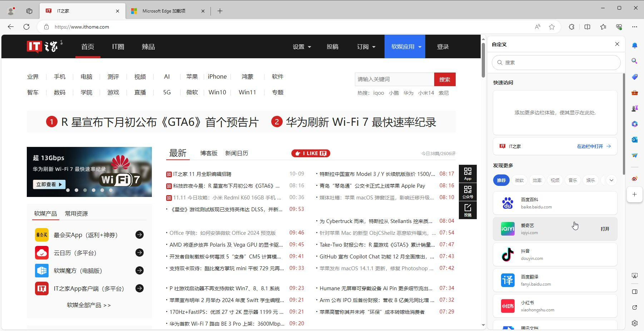Screen dimensions: 644x331
Task: Go to 首页 in site navigation
Action: coord(88,47)
